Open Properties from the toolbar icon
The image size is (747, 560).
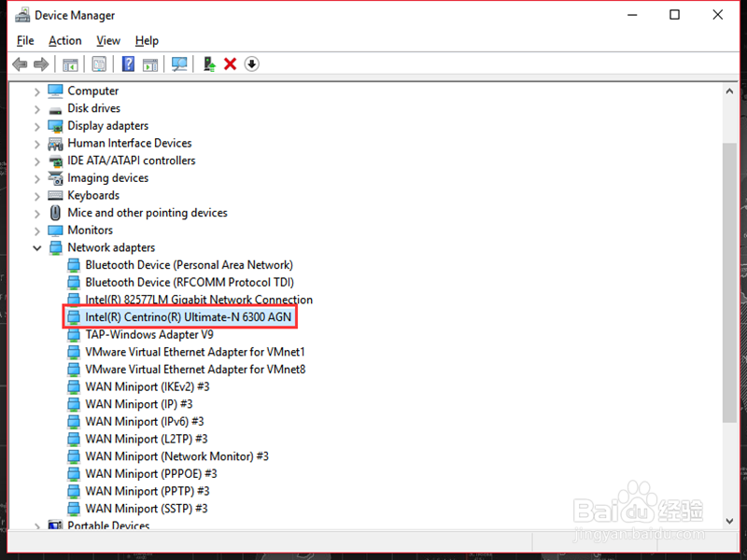pyautogui.click(x=99, y=64)
